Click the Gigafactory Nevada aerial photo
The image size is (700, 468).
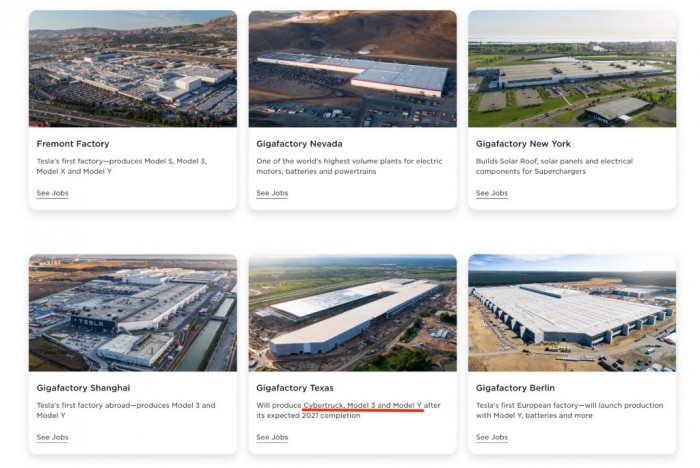click(x=352, y=68)
